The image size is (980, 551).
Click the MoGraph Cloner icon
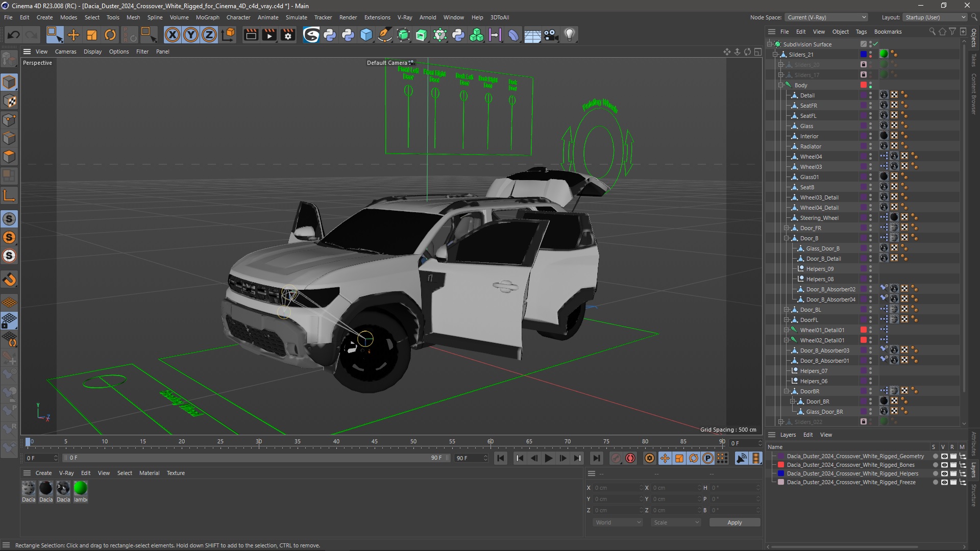pyautogui.click(x=477, y=35)
